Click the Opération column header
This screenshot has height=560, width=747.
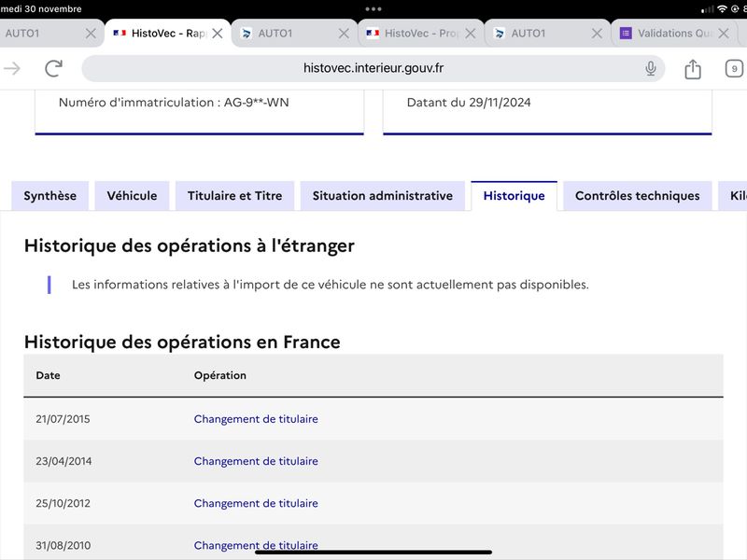[220, 375]
